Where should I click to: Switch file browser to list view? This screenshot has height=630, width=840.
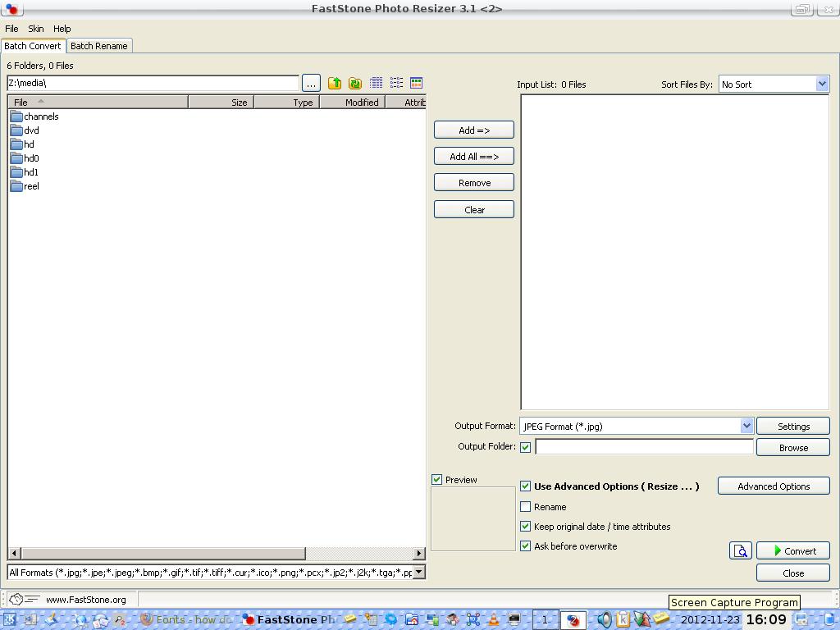(396, 83)
